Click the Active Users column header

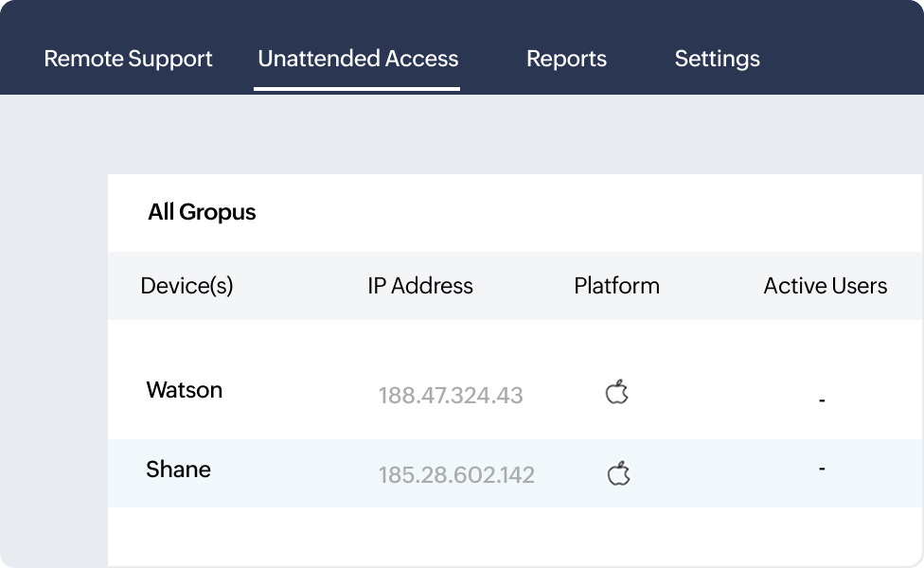[x=825, y=286]
